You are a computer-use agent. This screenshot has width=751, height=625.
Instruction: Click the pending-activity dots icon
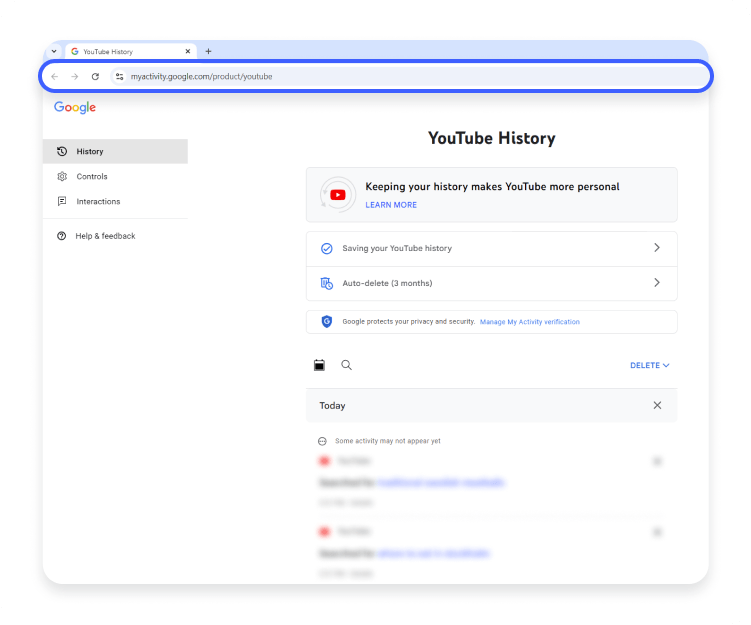click(322, 441)
